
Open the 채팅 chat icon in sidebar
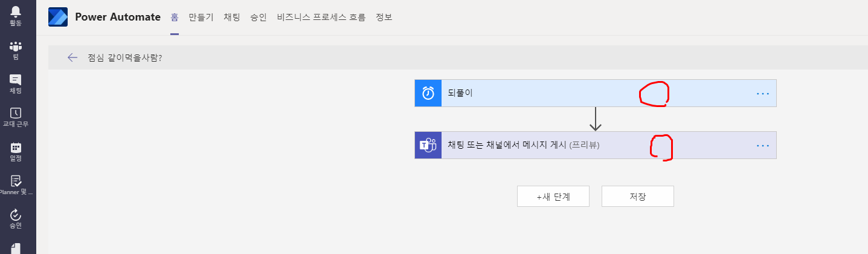coord(15,80)
